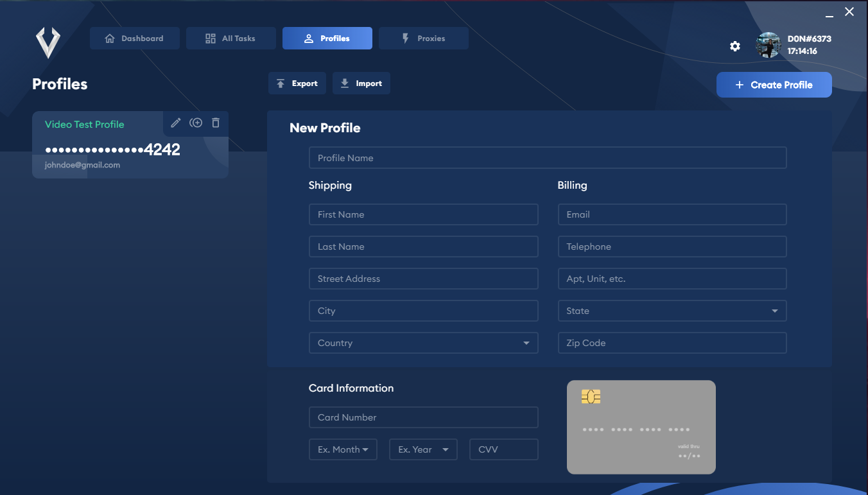This screenshot has height=495, width=868.
Task: Duplicate Video Test Profile using the copy icon
Action: tap(196, 123)
